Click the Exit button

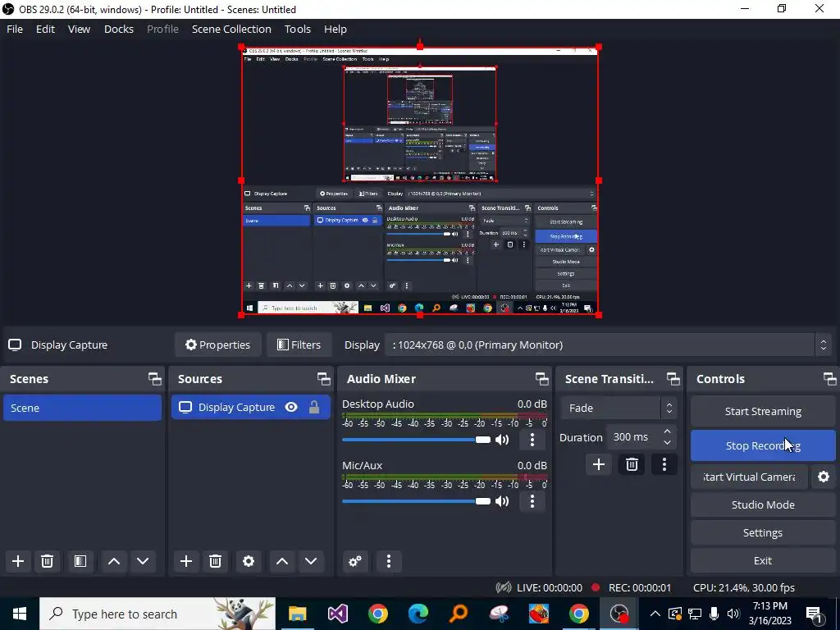pyautogui.click(x=763, y=560)
